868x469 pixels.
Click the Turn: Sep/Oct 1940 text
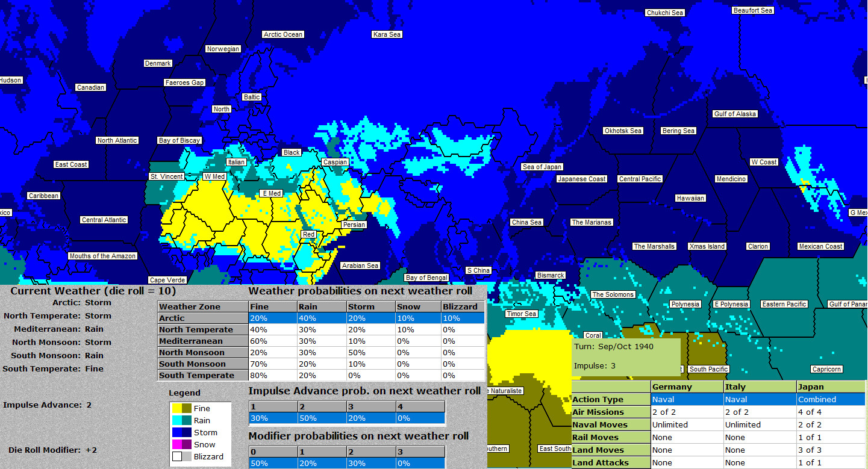613,346
